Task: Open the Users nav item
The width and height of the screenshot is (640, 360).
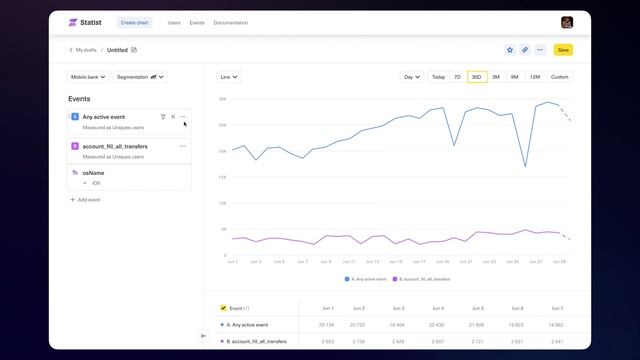Action: click(174, 23)
